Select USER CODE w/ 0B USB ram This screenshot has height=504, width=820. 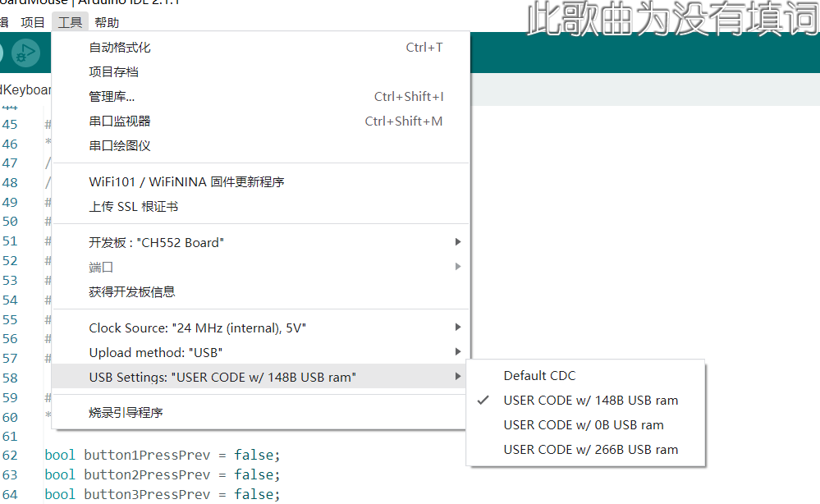[x=586, y=425]
